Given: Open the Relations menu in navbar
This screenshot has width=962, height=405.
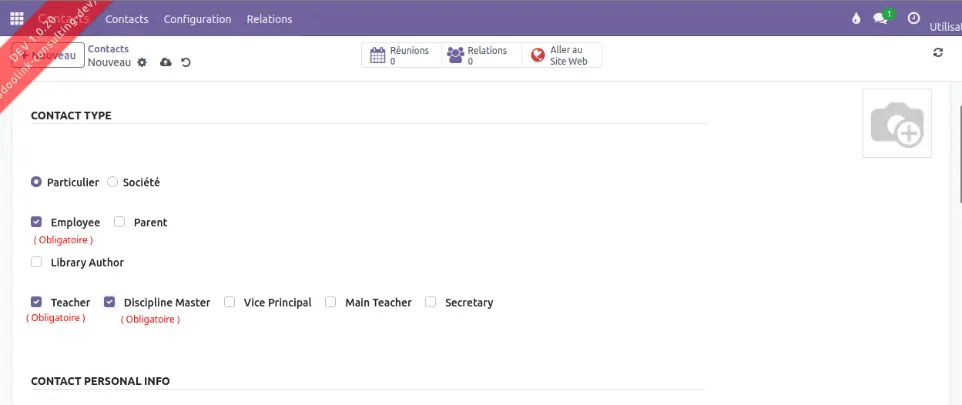Looking at the screenshot, I should pos(269,19).
